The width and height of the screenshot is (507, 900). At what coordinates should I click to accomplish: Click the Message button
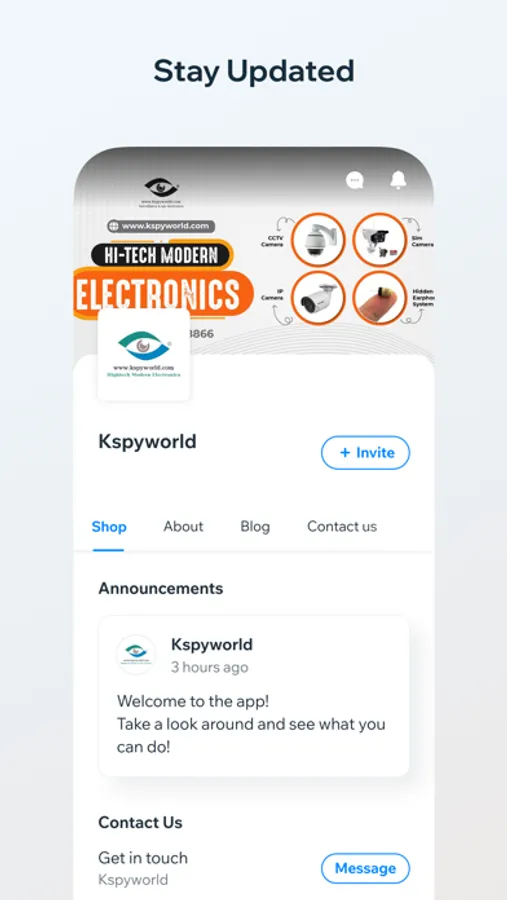[365, 868]
